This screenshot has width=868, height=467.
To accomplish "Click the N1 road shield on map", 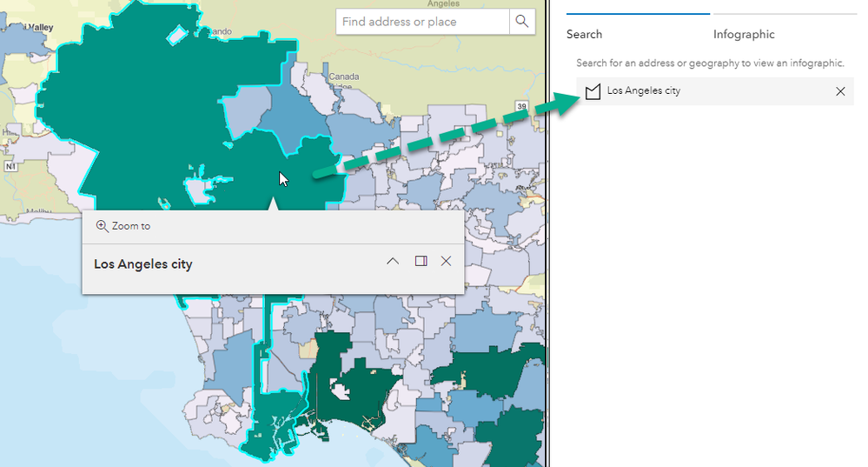I will point(10,166).
